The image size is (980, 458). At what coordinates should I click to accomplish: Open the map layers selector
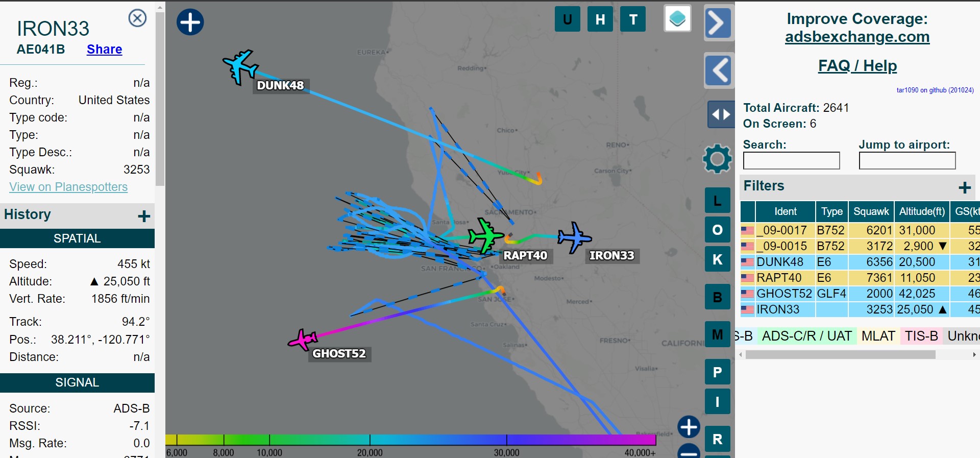[x=677, y=19]
